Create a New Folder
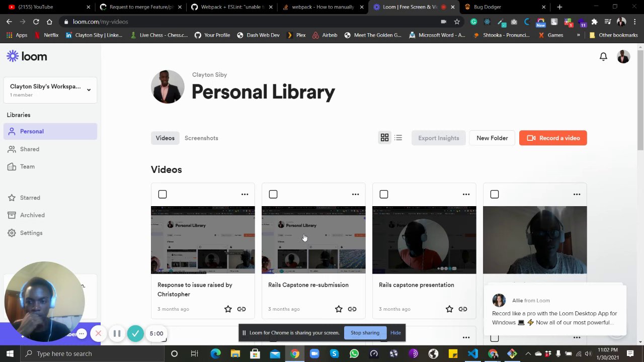Screen dimensions: 644x362 pyautogui.click(x=492, y=138)
